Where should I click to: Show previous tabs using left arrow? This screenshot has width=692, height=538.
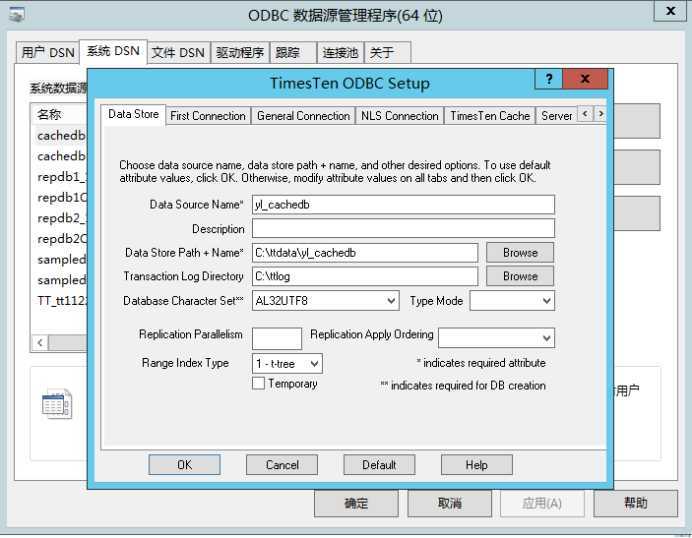click(585, 114)
